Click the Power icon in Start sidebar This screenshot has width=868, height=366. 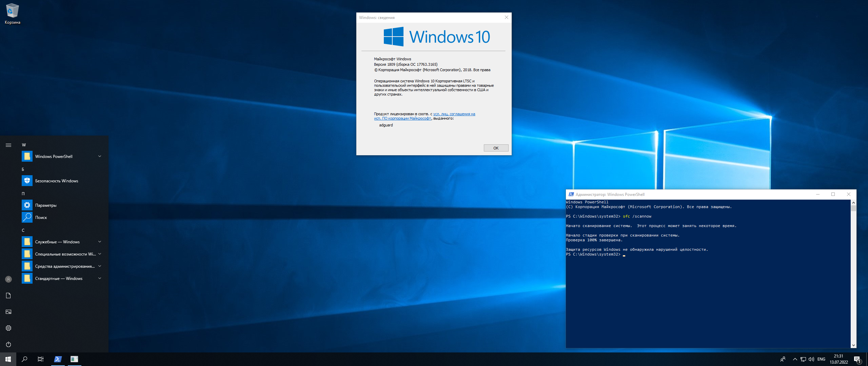click(x=8, y=344)
